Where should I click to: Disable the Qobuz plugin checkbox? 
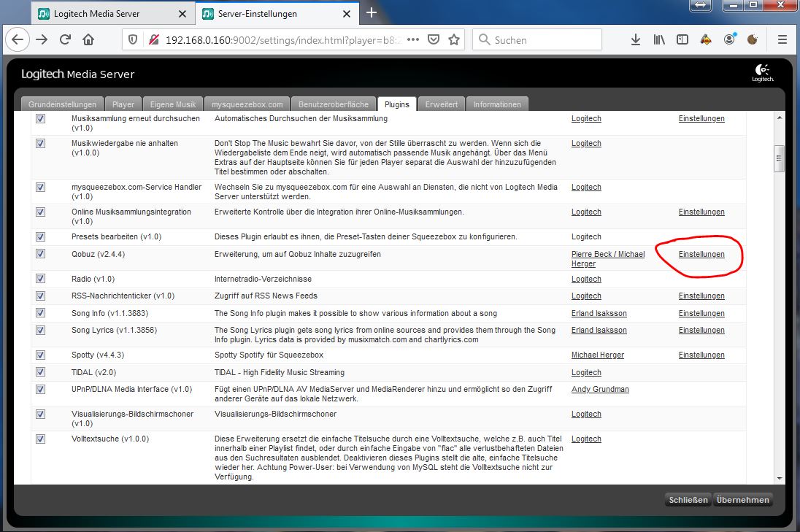(40, 253)
